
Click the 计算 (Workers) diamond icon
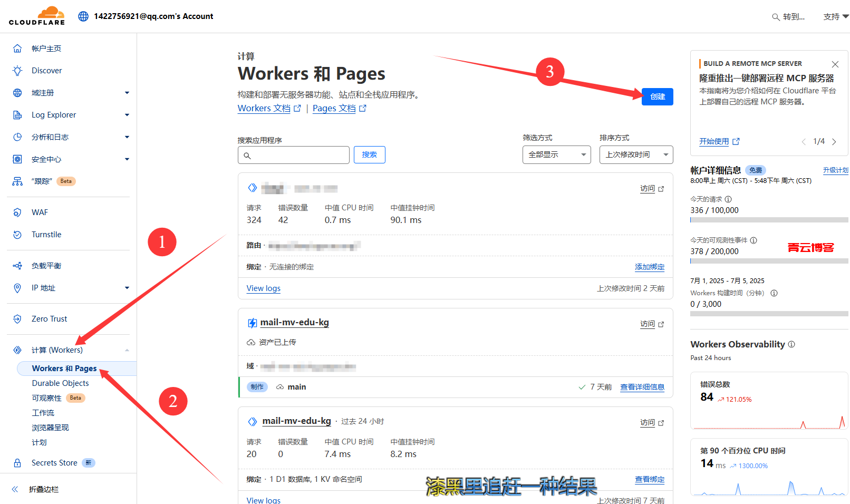(17, 350)
